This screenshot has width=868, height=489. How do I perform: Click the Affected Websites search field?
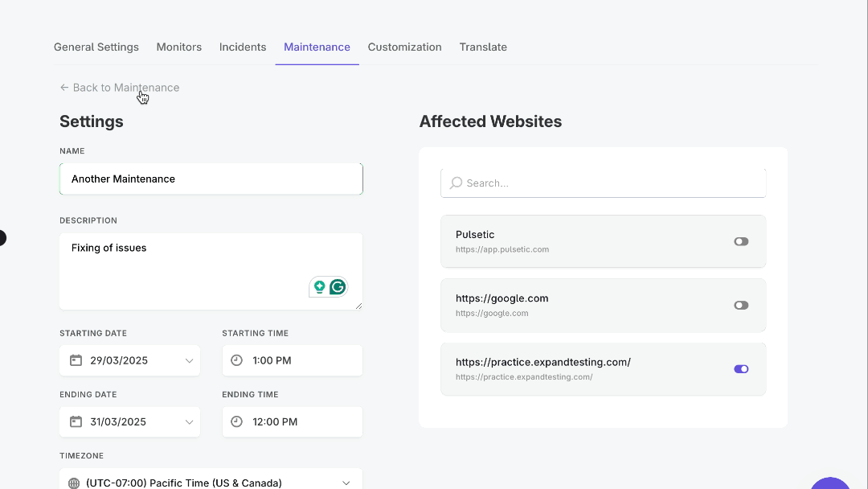point(604,183)
